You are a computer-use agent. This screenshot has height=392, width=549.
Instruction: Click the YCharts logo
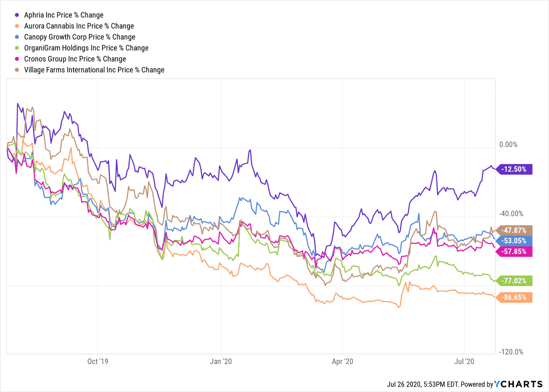point(518,384)
